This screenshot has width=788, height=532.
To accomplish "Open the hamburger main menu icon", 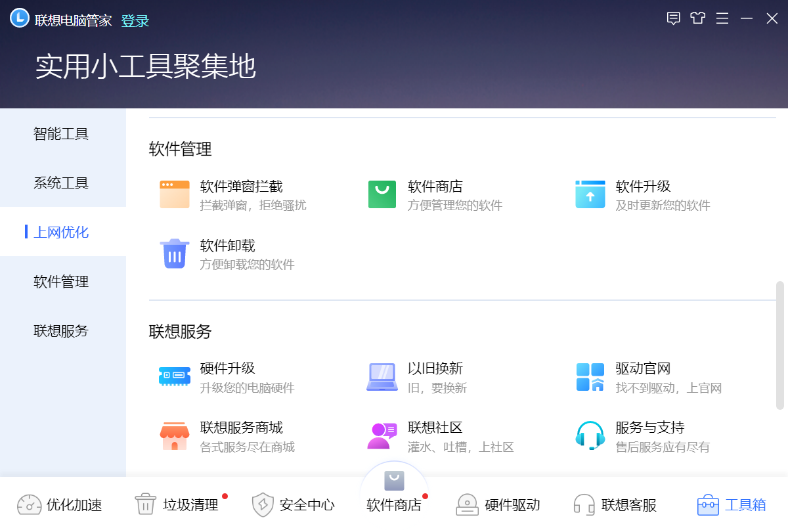I will tap(722, 18).
